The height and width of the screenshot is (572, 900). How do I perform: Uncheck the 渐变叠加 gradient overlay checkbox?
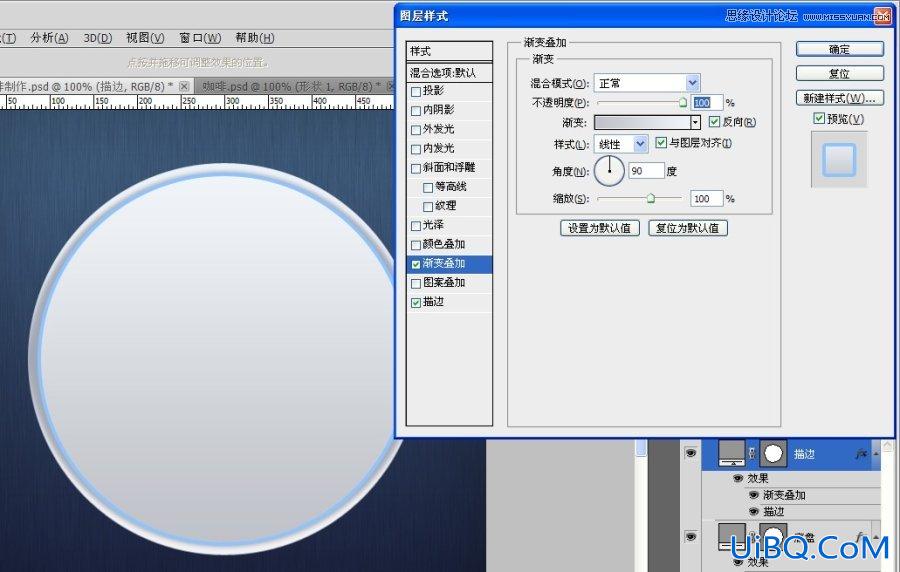tap(416, 264)
